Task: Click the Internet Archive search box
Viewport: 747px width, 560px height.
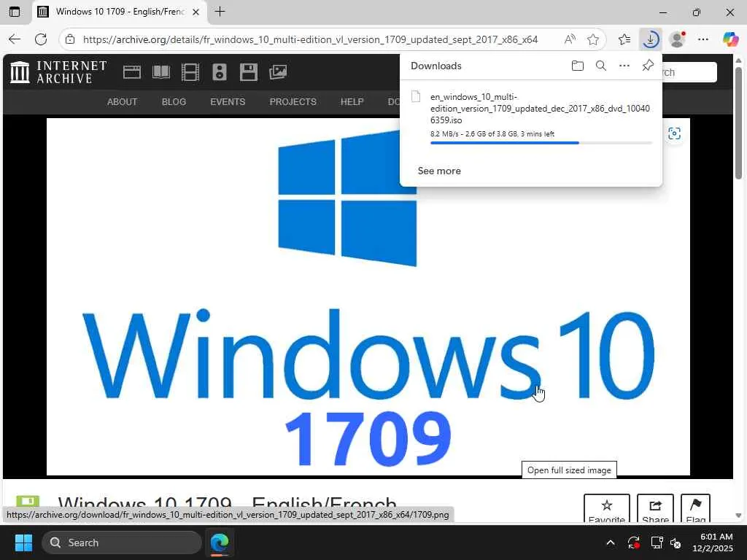Action: click(x=689, y=72)
